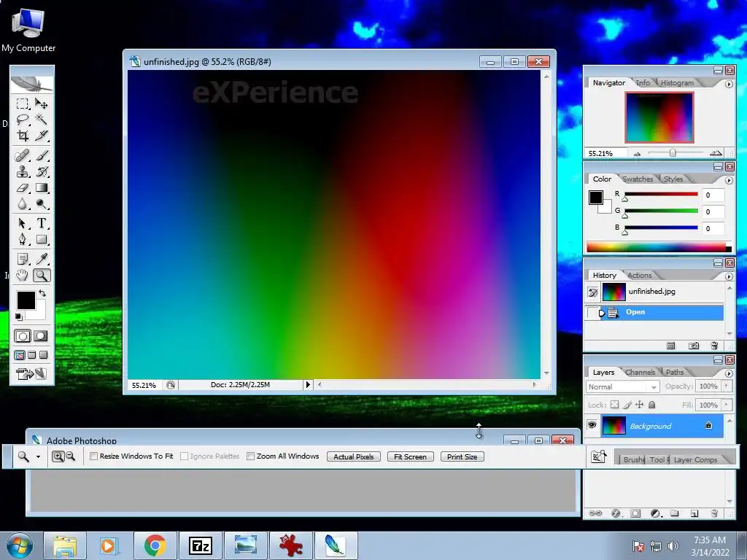Create new layer in Layers panel
This screenshot has width=747, height=560.
click(x=694, y=513)
